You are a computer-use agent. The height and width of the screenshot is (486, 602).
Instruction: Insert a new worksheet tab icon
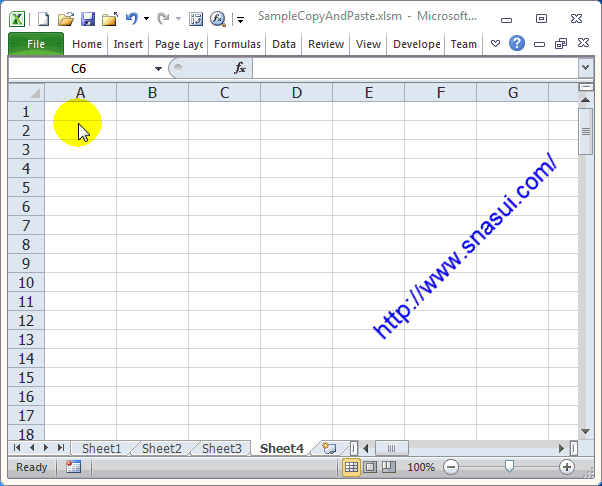[x=328, y=448]
